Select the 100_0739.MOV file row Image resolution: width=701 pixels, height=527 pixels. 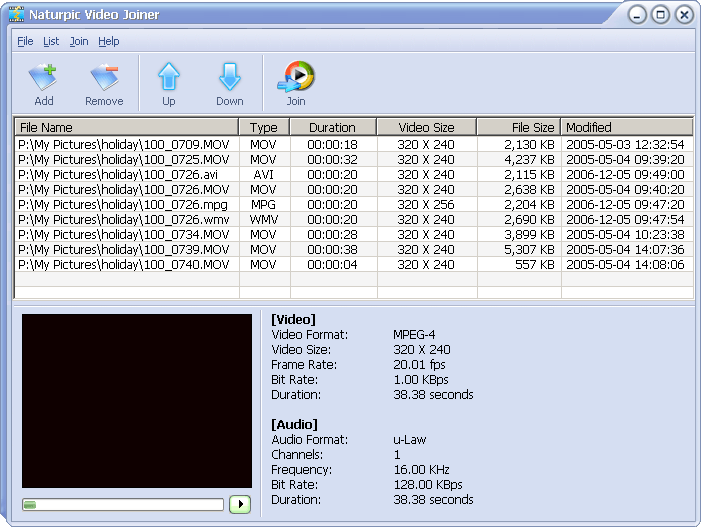click(x=354, y=249)
